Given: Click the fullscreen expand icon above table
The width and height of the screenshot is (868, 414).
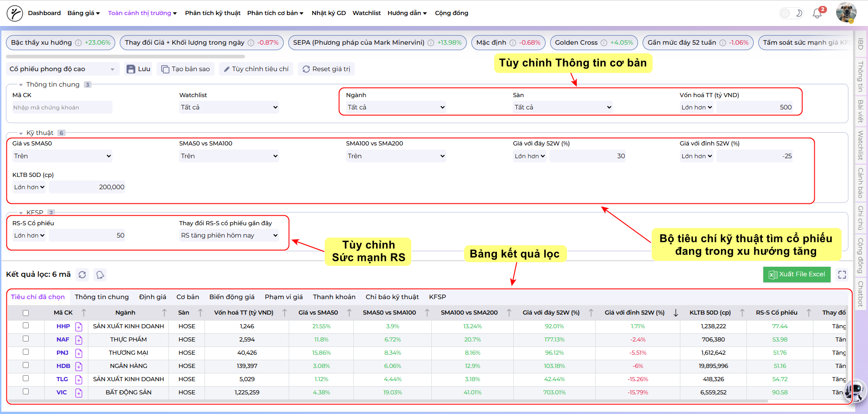Looking at the screenshot, I should point(842,274).
